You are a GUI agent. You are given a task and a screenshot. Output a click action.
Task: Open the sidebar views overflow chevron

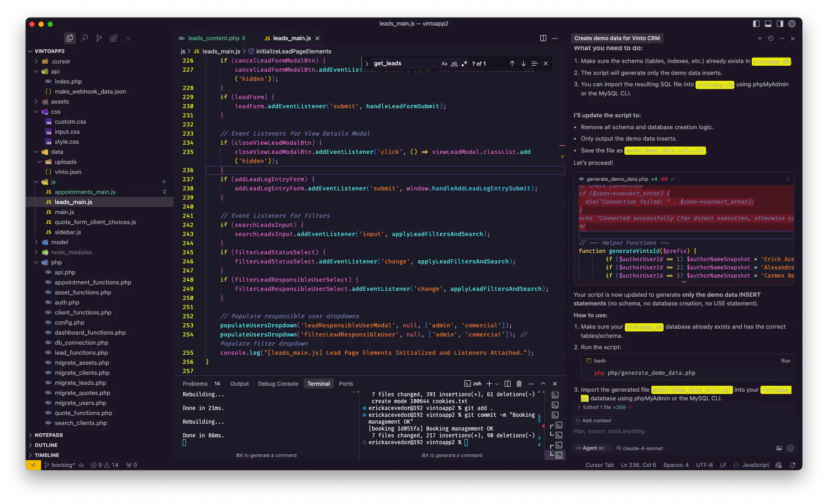[128, 38]
